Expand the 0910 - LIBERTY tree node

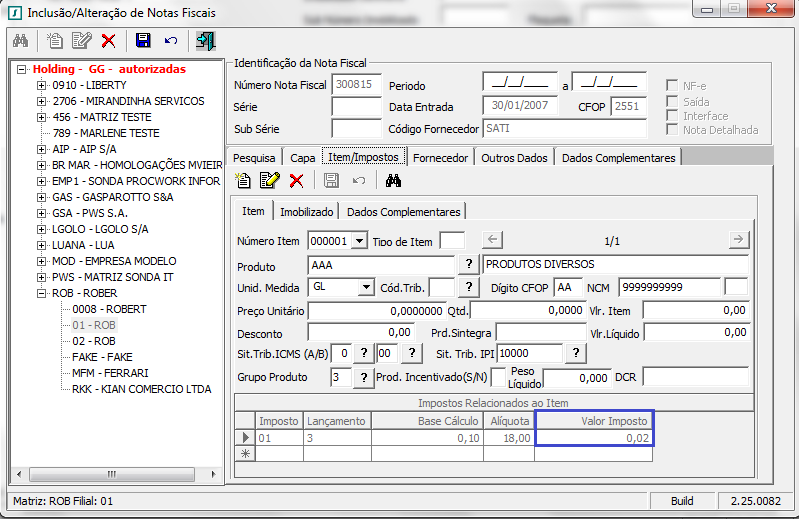coord(42,86)
